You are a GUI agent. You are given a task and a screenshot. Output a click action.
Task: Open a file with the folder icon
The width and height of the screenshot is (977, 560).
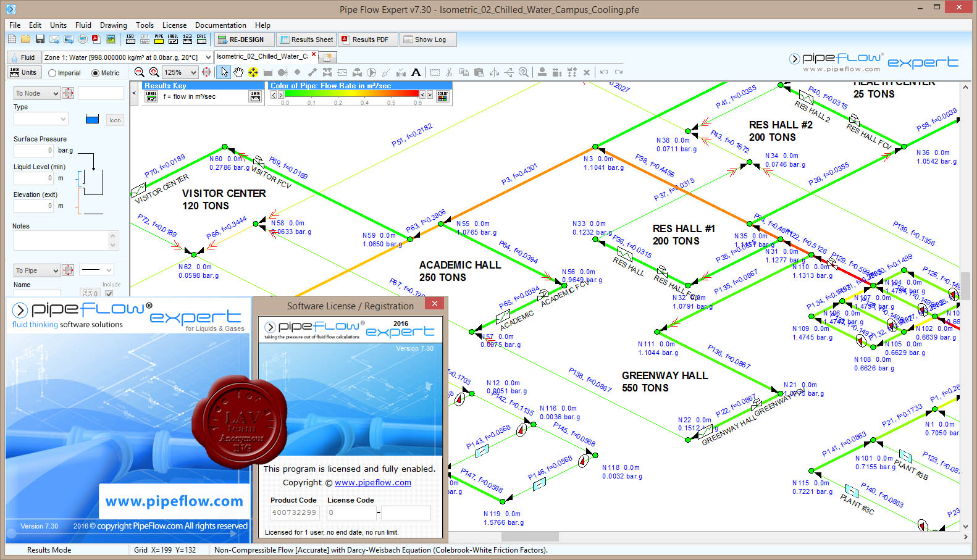[x=25, y=40]
